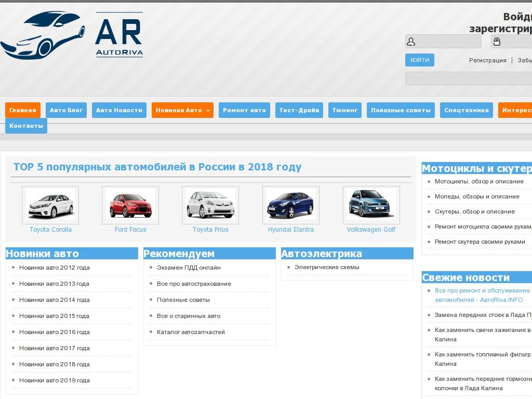Open Мопеды, обзоры и описание
The image size is (532, 399).
click(477, 196)
